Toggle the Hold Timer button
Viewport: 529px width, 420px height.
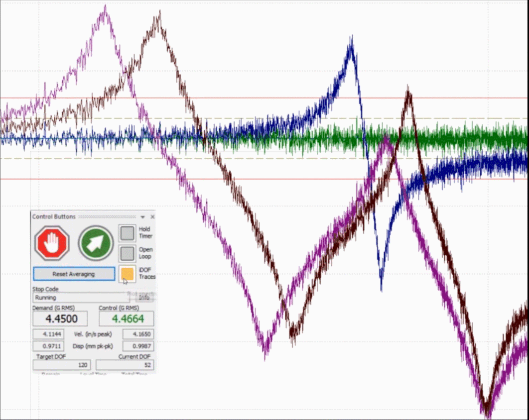coord(127,233)
